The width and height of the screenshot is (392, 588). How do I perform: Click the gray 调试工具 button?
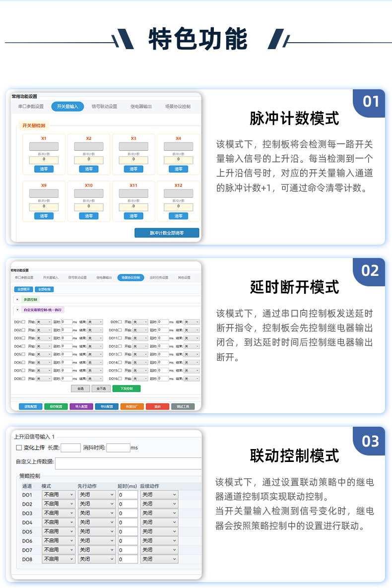pos(183,406)
